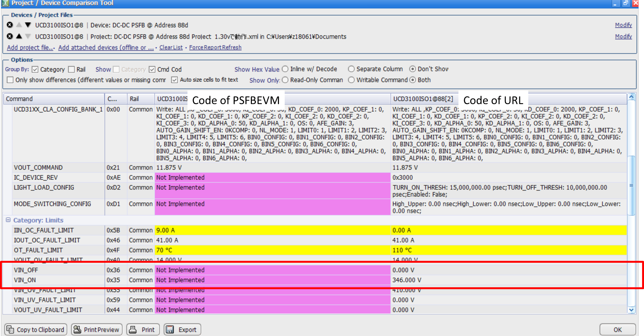Viewport: 644px width, 336px height.
Task: Click the 0x3000 value cell
Action: tap(509, 177)
